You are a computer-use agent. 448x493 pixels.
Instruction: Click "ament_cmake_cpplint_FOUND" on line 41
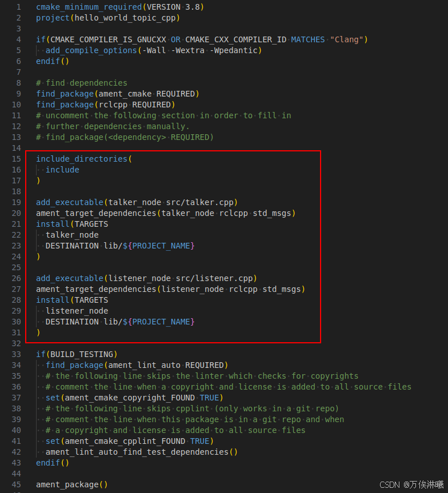(x=125, y=441)
